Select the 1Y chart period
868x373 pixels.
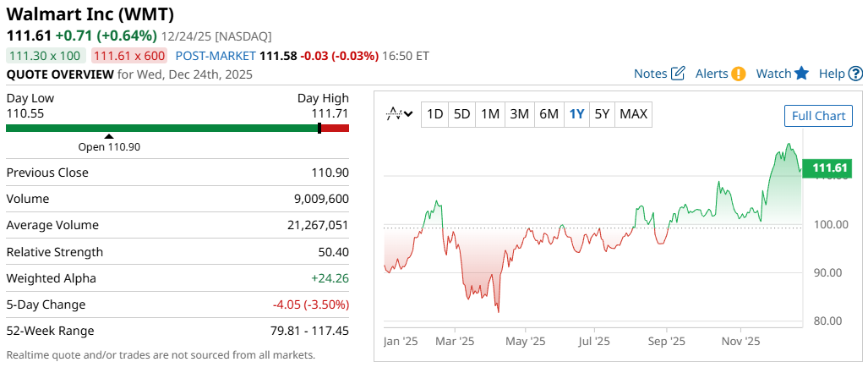[576, 114]
